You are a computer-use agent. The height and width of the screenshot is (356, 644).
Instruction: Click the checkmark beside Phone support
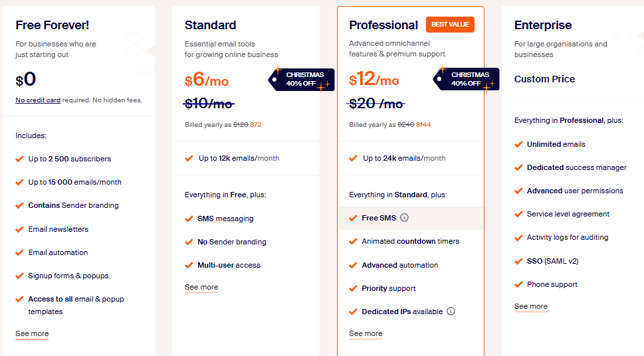pos(518,284)
